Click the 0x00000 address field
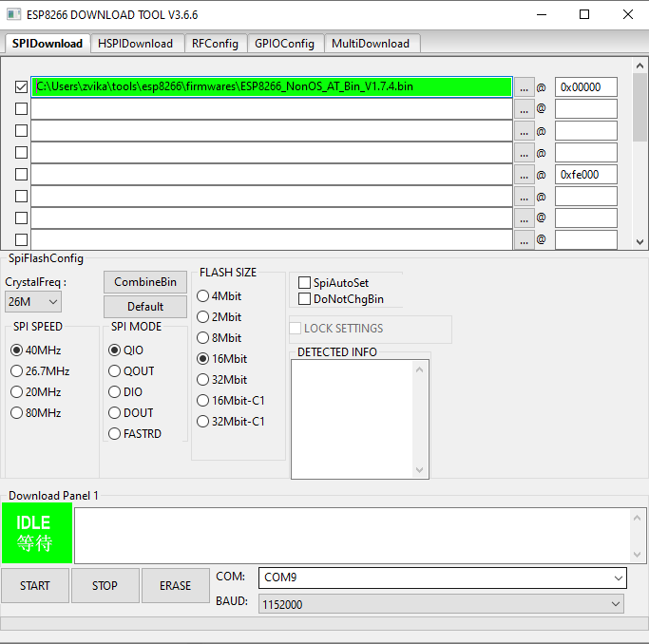Image resolution: width=649 pixels, height=644 pixels. (x=585, y=86)
